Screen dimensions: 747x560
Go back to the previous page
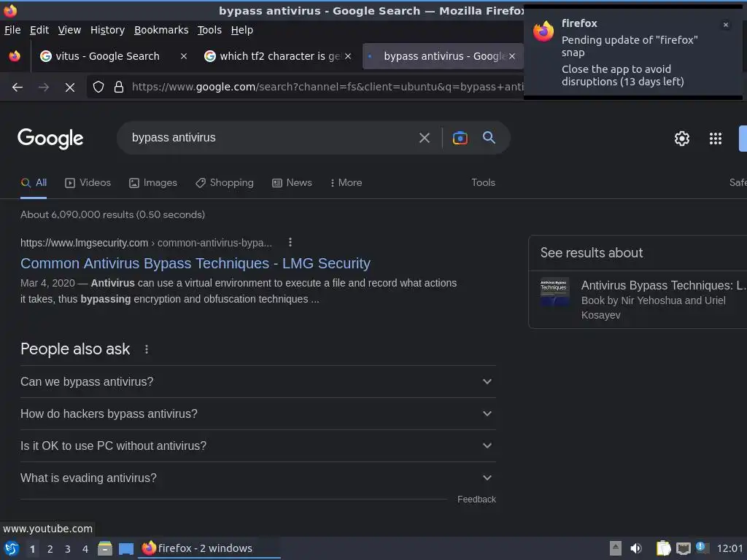point(18,87)
